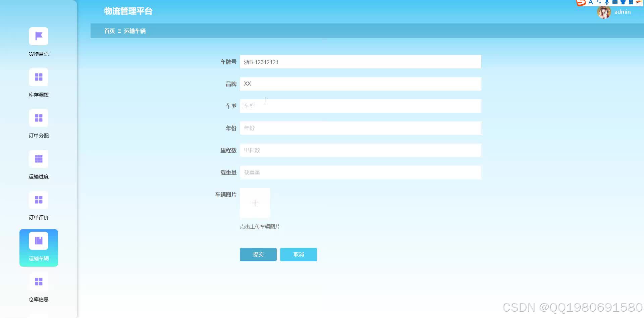Click the 车型 field label
The height and width of the screenshot is (318, 644).
pyautogui.click(x=231, y=106)
